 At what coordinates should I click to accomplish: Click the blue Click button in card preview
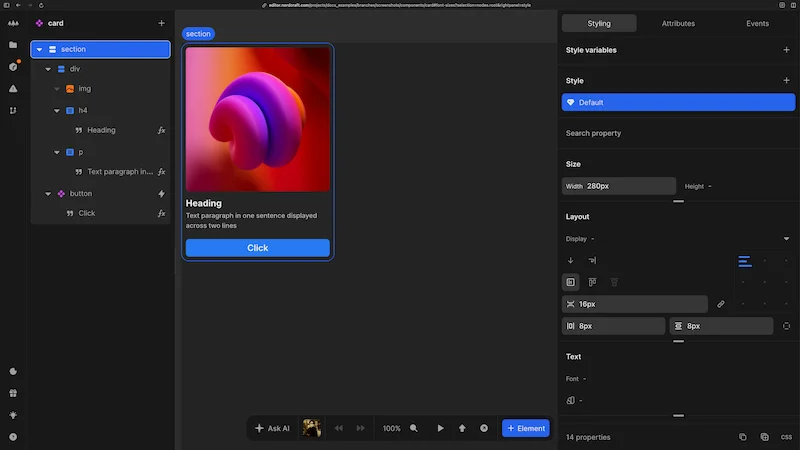click(258, 247)
